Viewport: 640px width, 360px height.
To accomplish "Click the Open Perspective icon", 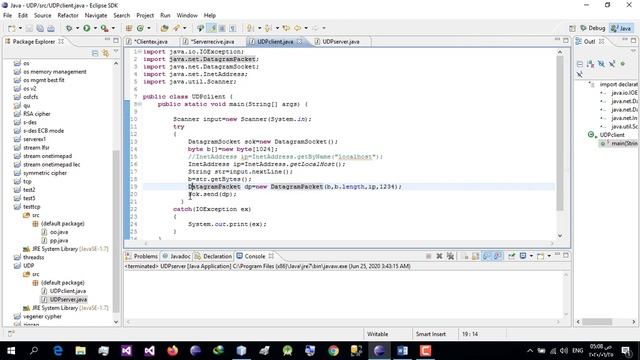I will click(x=572, y=28).
